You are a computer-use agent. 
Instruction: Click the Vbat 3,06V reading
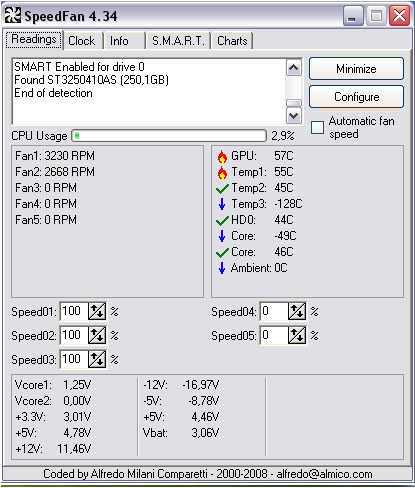click(181, 433)
